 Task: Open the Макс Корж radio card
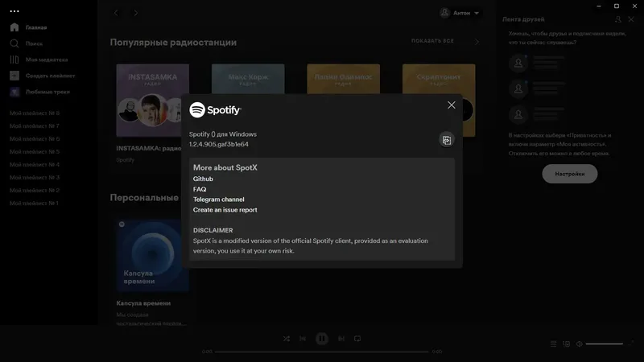pos(248,79)
